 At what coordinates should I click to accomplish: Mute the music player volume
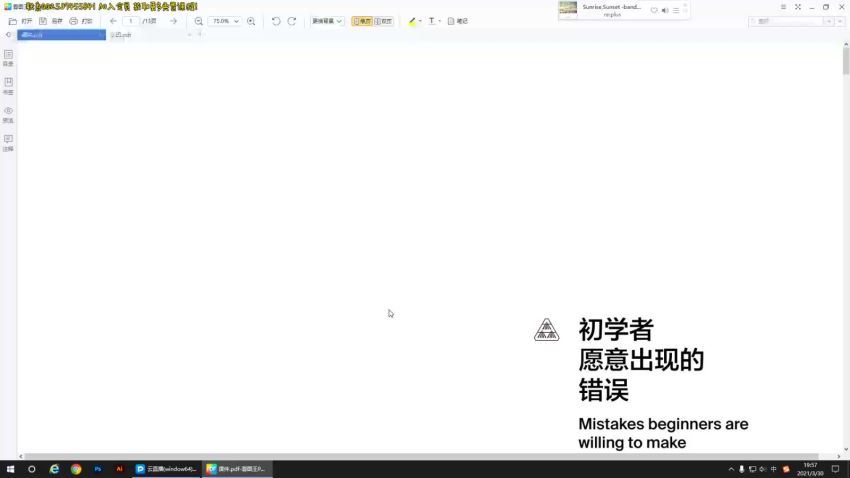coord(665,10)
